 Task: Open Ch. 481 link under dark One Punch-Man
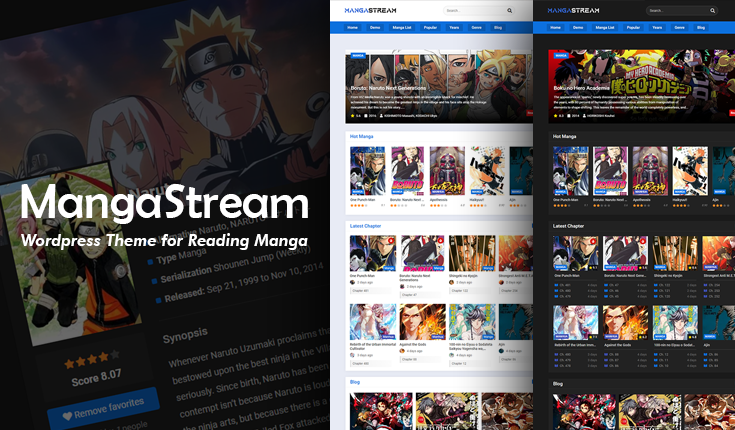565,285
